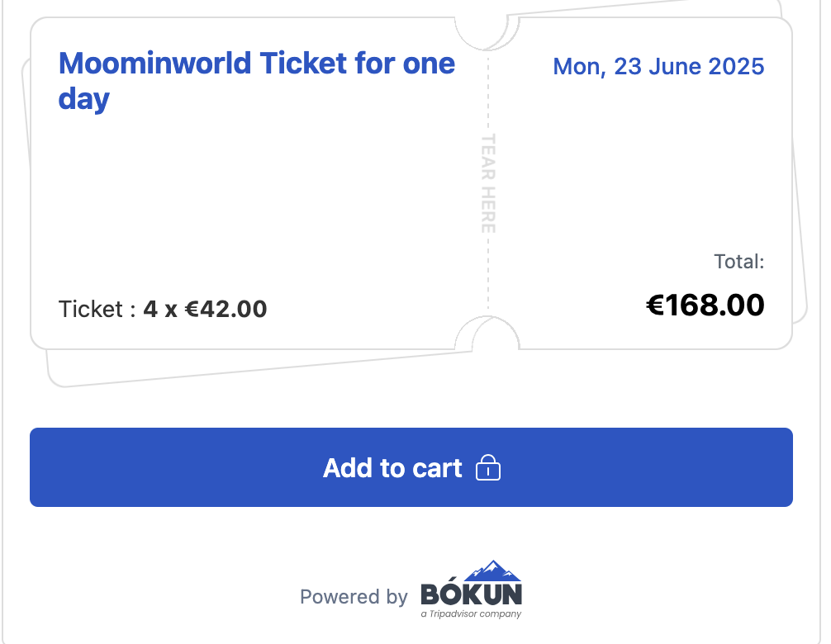The image size is (831, 644).
Task: Click the '4 x €42.00' quantity price
Action: pos(205,310)
